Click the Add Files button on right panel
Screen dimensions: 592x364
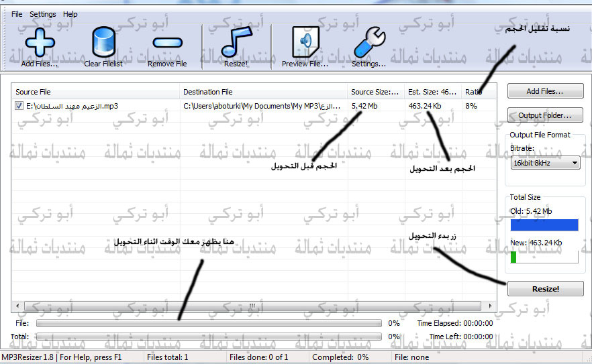(x=545, y=91)
